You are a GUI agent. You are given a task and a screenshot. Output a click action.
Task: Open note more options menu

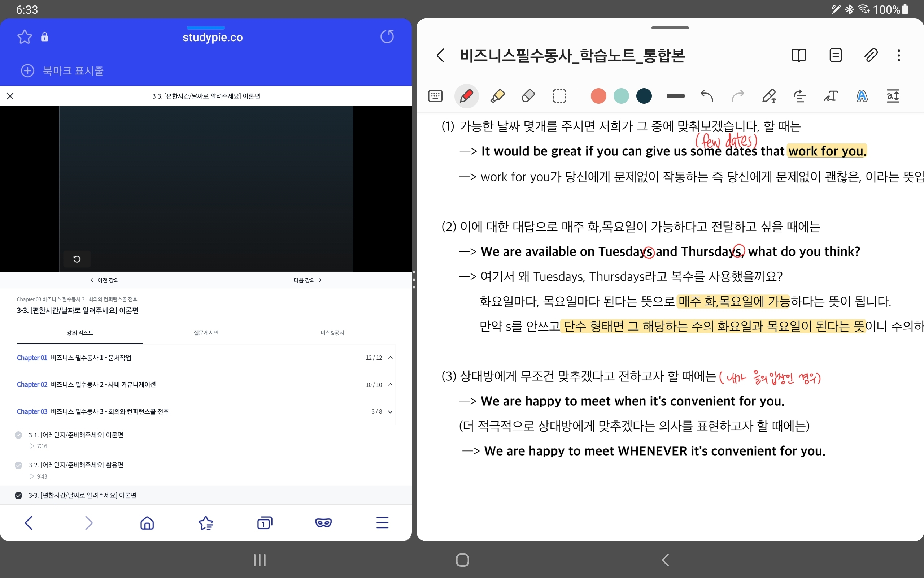click(x=899, y=55)
